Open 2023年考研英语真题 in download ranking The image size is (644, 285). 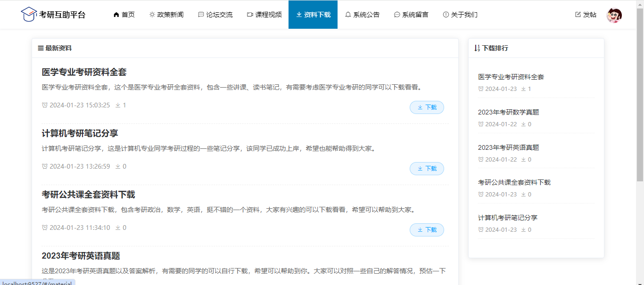pos(508,147)
